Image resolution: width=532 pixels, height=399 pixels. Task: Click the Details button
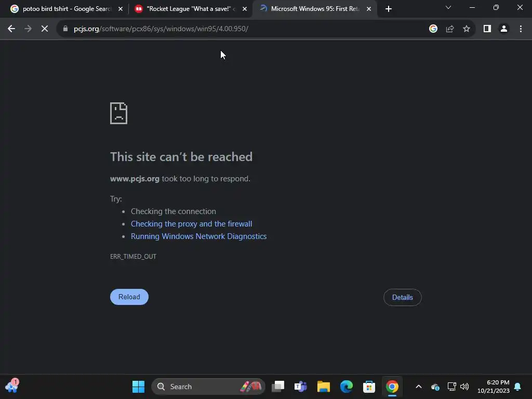pos(403,297)
